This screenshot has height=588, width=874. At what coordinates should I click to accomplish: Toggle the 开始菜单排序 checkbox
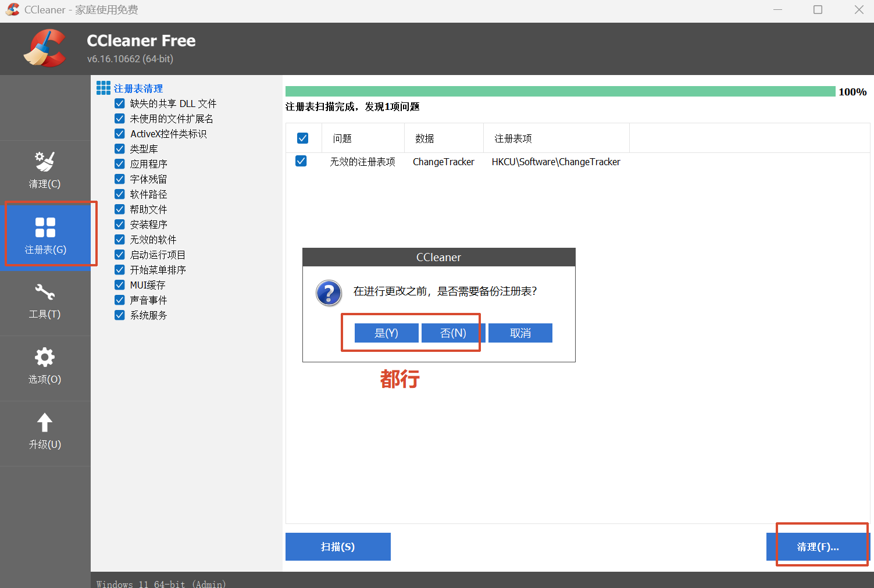click(x=120, y=270)
